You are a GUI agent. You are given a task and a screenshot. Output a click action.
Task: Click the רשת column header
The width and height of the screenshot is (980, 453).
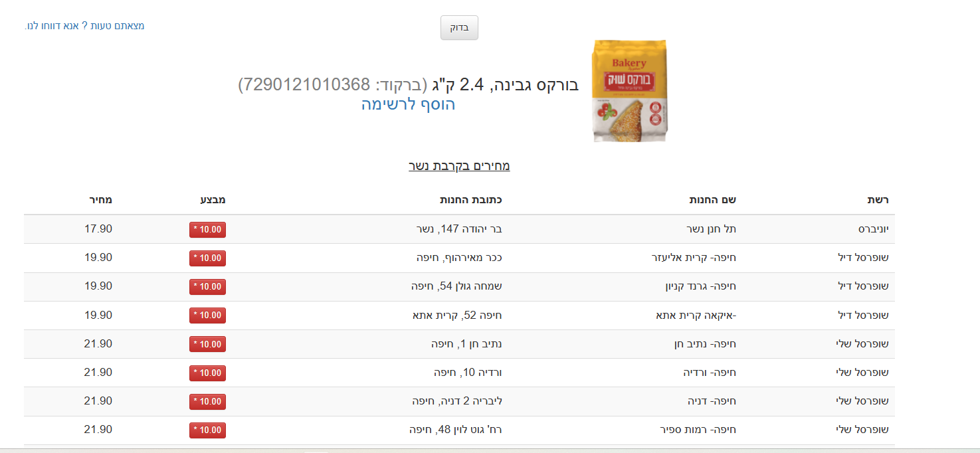[x=880, y=199]
